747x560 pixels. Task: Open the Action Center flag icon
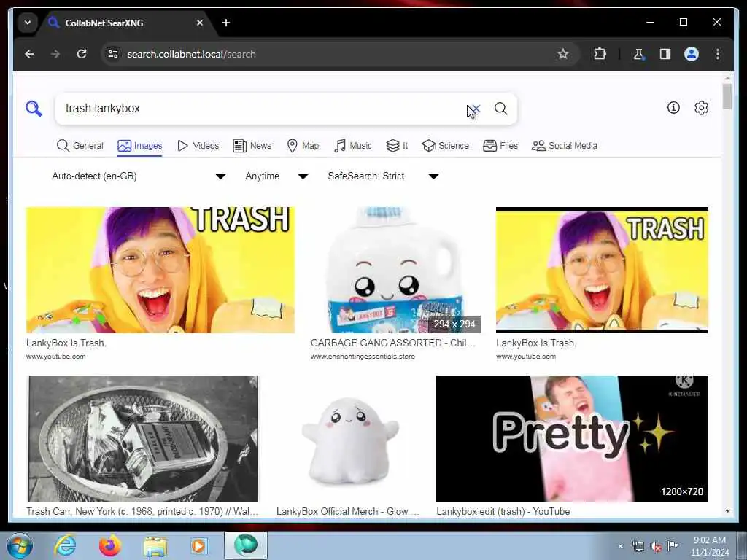673,545
